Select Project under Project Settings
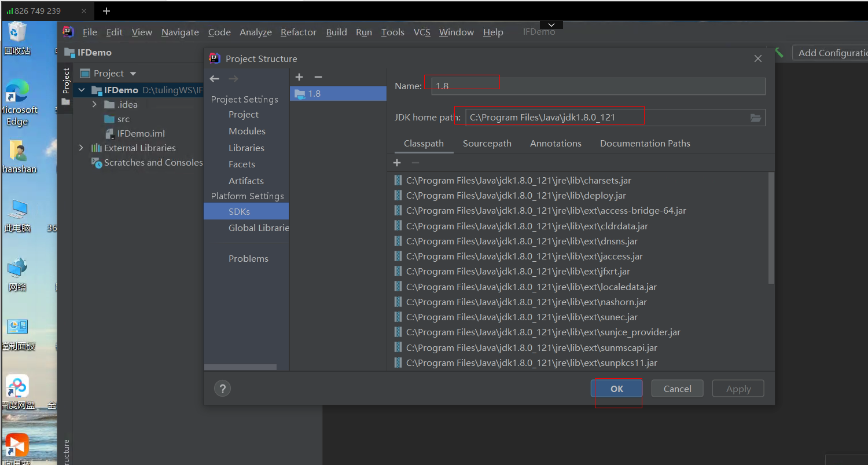 pyautogui.click(x=244, y=115)
